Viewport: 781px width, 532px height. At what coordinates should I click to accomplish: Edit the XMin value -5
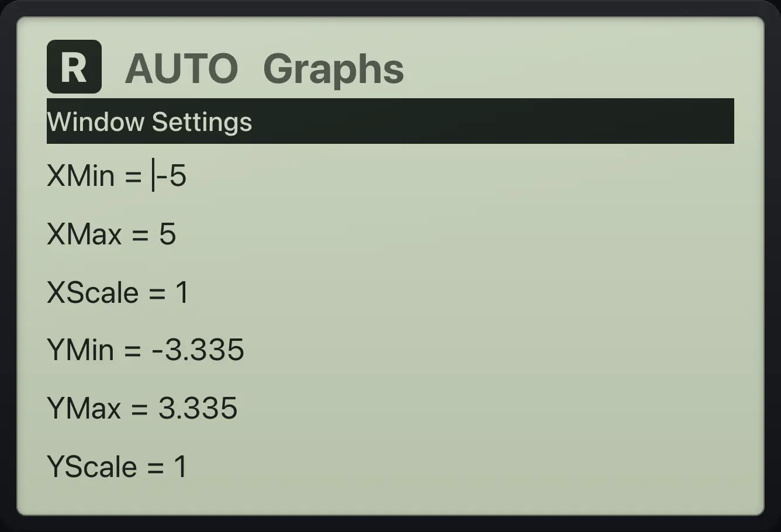point(171,175)
